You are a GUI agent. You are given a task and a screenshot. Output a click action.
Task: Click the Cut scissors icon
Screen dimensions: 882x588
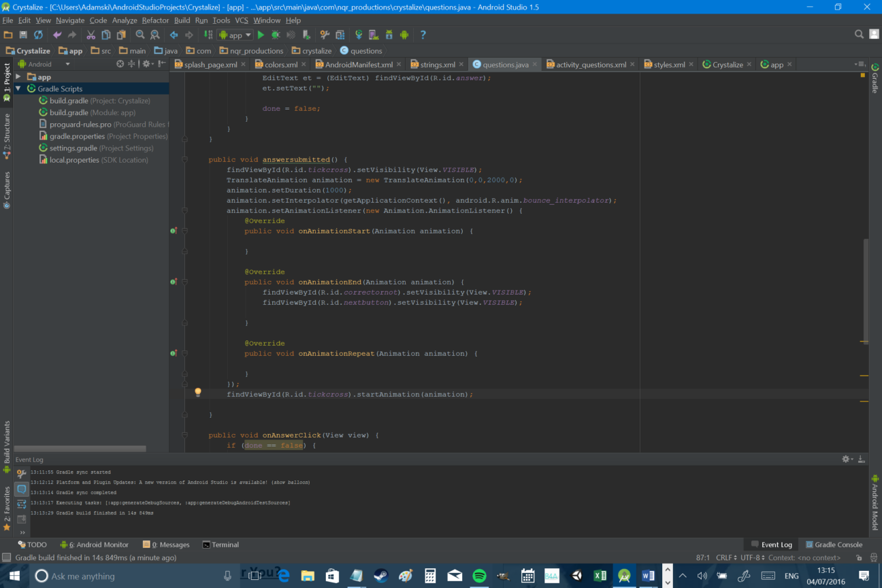click(x=91, y=35)
